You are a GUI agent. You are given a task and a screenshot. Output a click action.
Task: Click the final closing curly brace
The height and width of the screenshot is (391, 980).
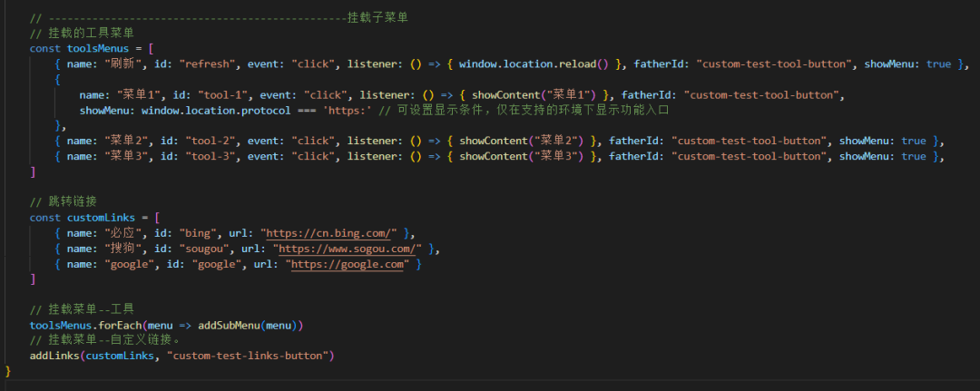click(8, 372)
